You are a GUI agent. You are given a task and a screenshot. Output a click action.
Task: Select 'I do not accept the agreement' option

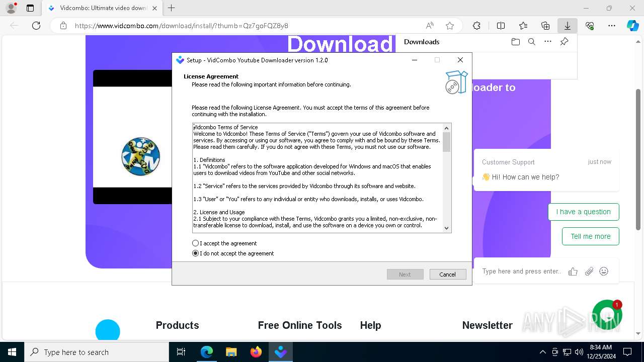[196, 253]
